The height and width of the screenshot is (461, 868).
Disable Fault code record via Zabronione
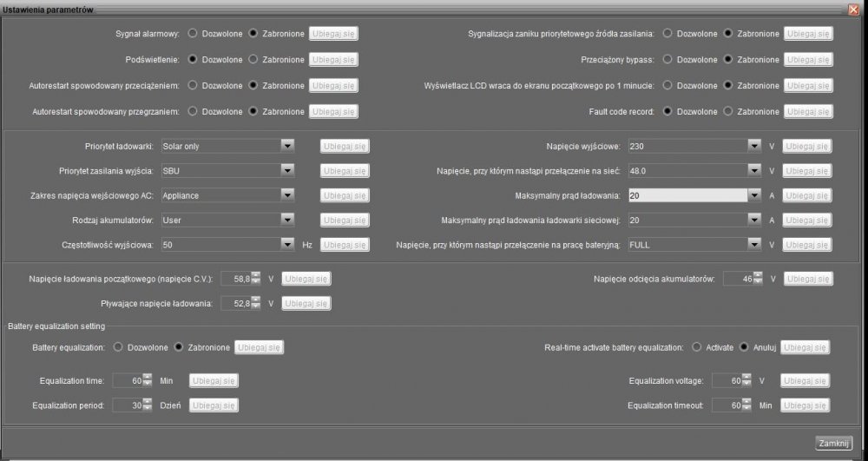pos(728,112)
